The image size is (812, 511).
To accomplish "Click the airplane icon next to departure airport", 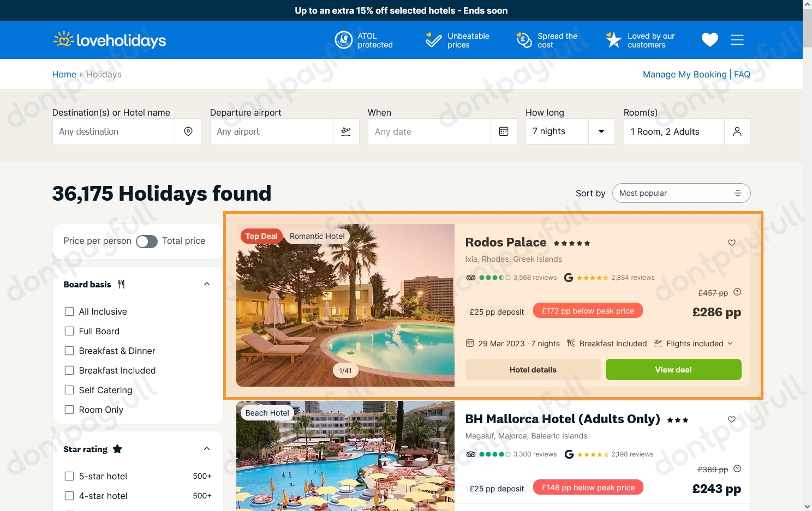I will coord(346,131).
